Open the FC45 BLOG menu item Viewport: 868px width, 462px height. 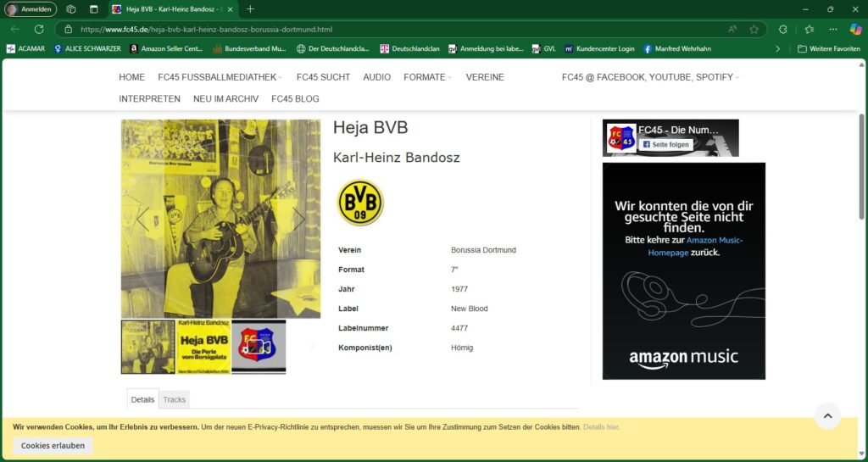[x=295, y=99]
